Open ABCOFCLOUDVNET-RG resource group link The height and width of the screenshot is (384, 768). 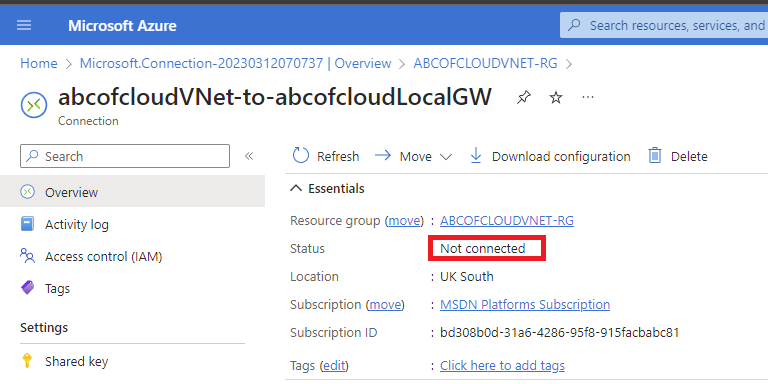pyautogui.click(x=507, y=221)
